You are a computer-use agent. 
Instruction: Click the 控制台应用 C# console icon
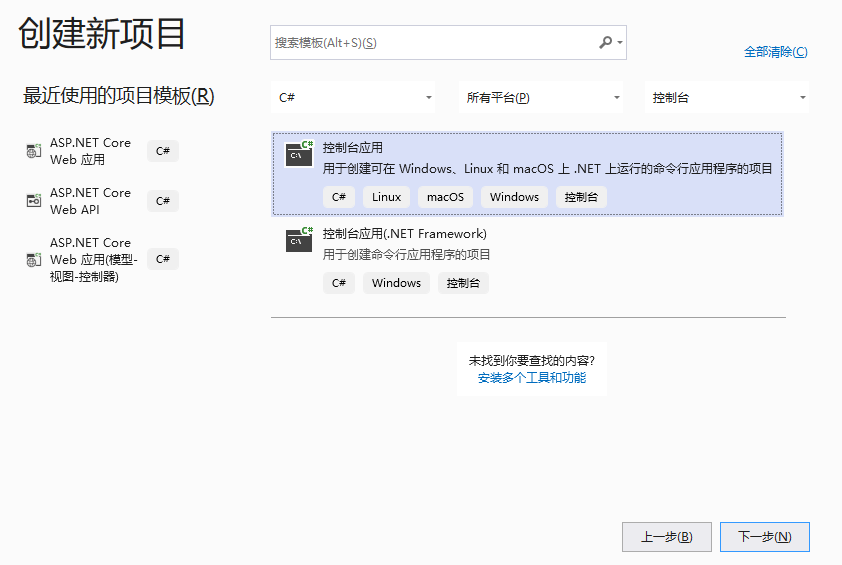[x=299, y=153]
